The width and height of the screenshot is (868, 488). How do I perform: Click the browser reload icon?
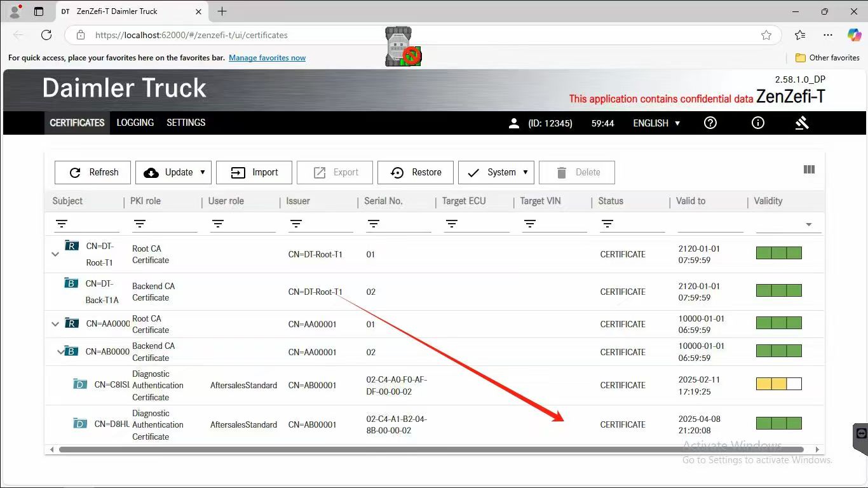tap(46, 35)
